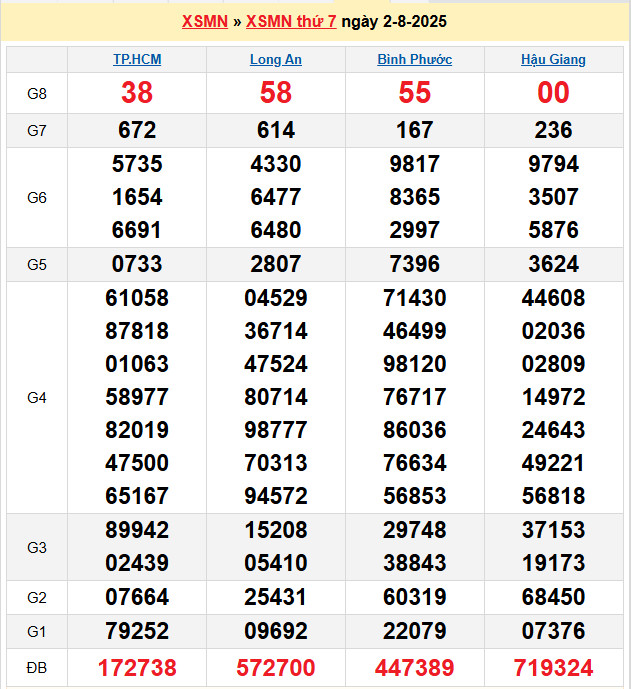The image size is (631, 689).
Task: Click the G2 row label
Action: pyautogui.click(x=37, y=598)
